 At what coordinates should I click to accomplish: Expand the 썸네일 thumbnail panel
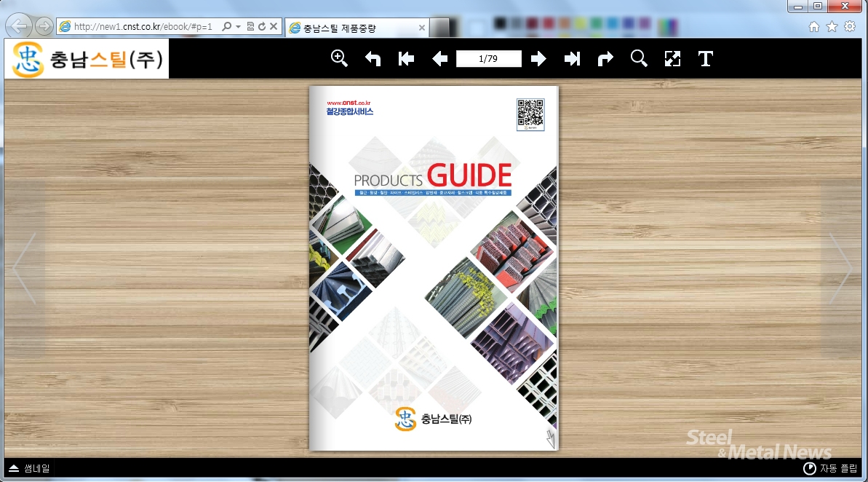(x=29, y=468)
